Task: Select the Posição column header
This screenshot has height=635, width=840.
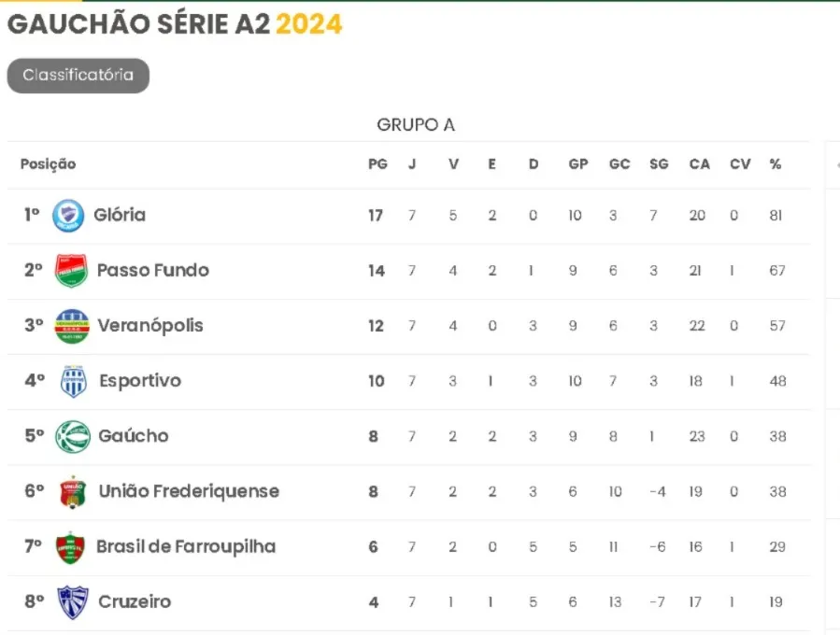Action: (x=49, y=164)
